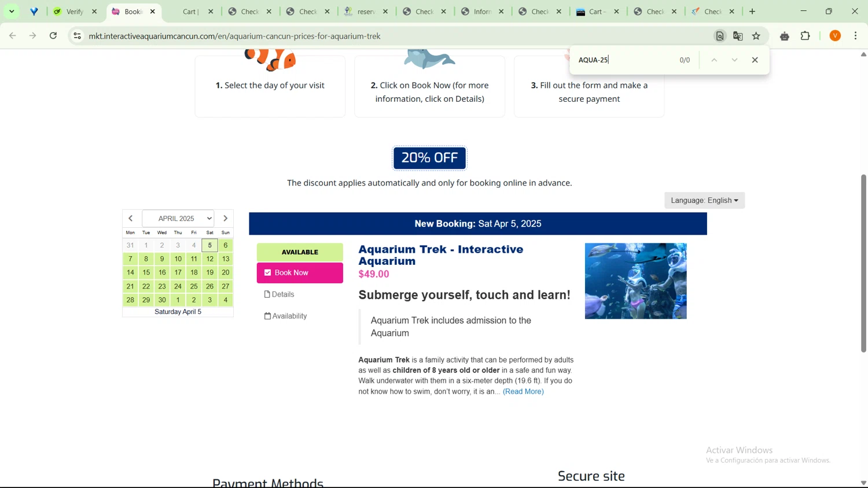Image resolution: width=868 pixels, height=488 pixels.
Task: Bookmark this page with the star
Action: 756,36
